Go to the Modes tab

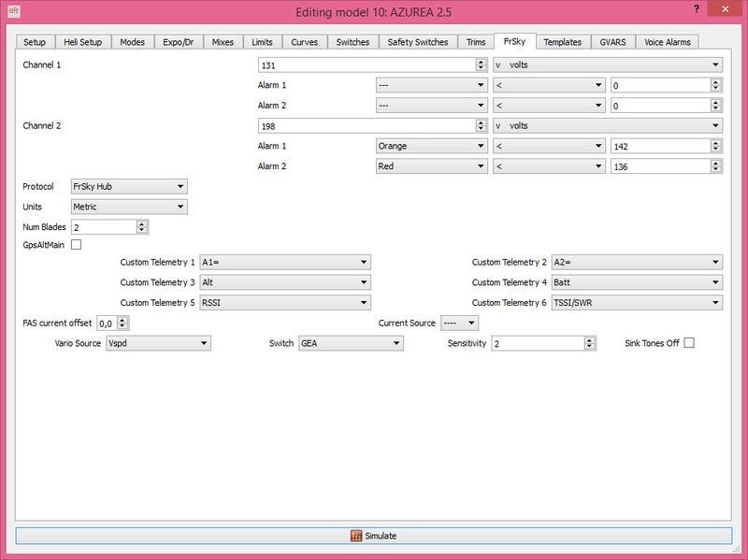(x=132, y=42)
